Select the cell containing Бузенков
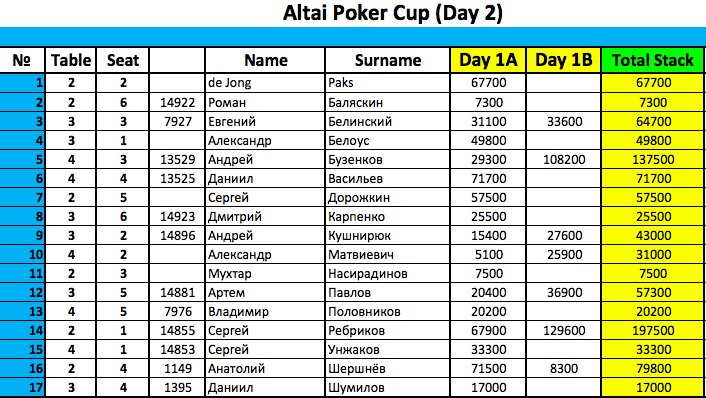 click(x=387, y=159)
